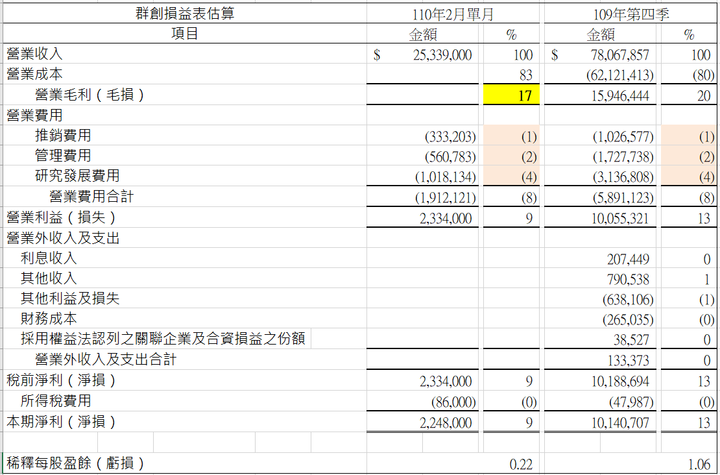Click the 109年第四季 column header
The width and height of the screenshot is (720, 475).
coord(630,15)
